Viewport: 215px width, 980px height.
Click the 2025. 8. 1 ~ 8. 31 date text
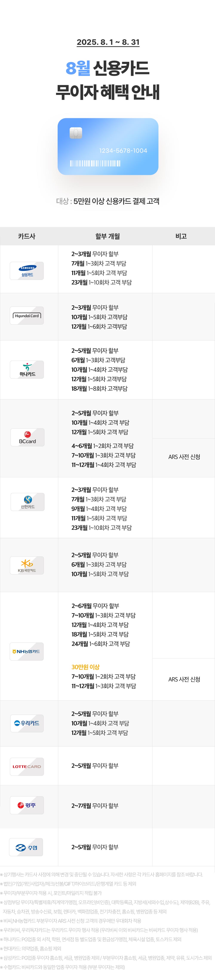coord(108,42)
